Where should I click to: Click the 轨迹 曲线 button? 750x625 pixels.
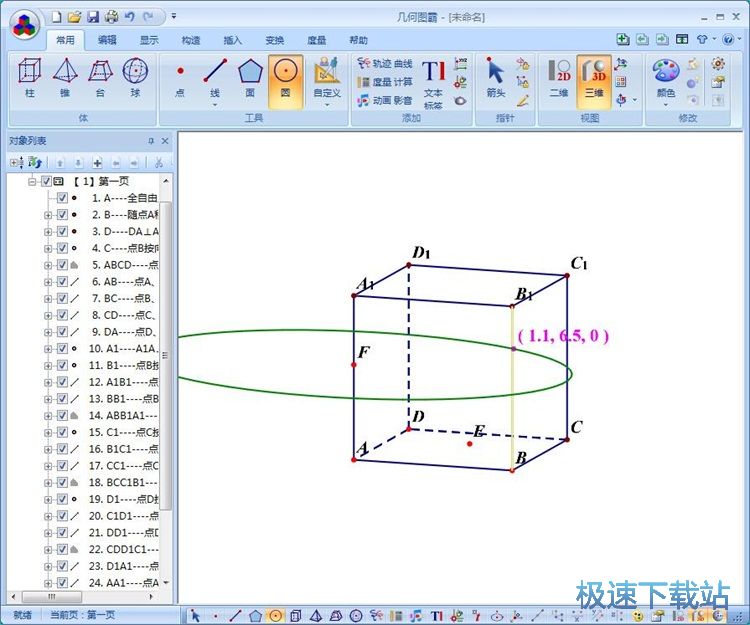coord(385,64)
